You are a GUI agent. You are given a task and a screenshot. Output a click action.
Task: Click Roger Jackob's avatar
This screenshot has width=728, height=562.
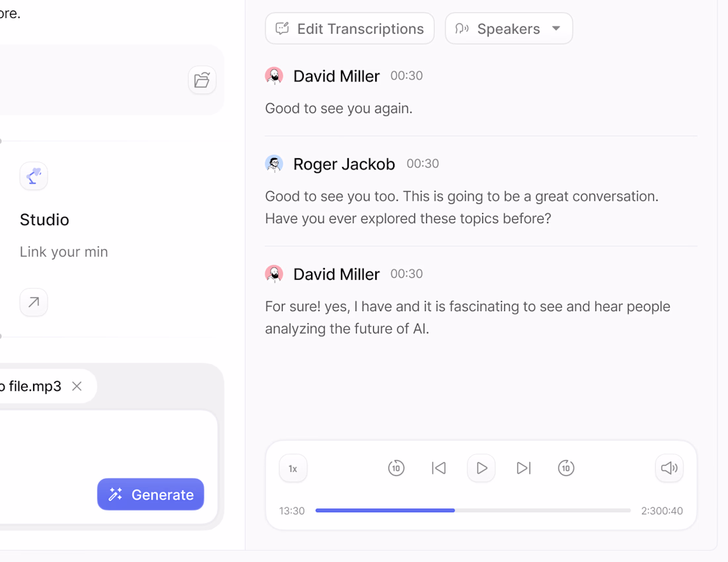click(274, 164)
